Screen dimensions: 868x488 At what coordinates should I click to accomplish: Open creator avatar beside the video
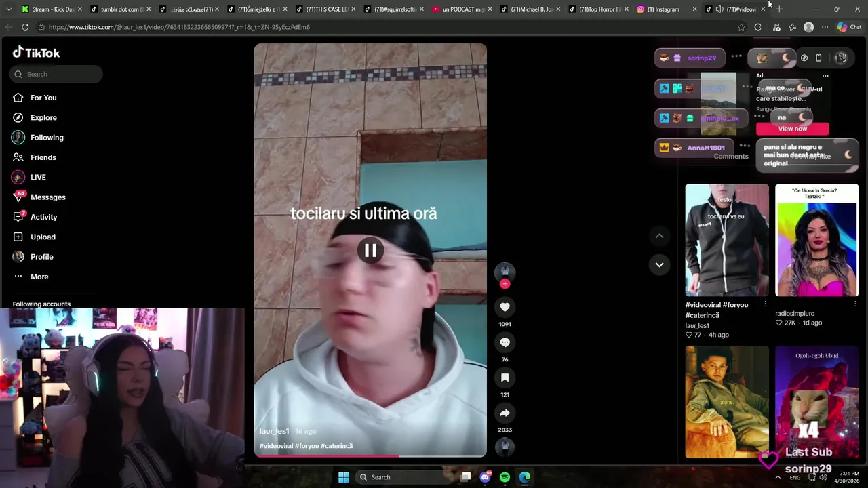click(x=505, y=271)
